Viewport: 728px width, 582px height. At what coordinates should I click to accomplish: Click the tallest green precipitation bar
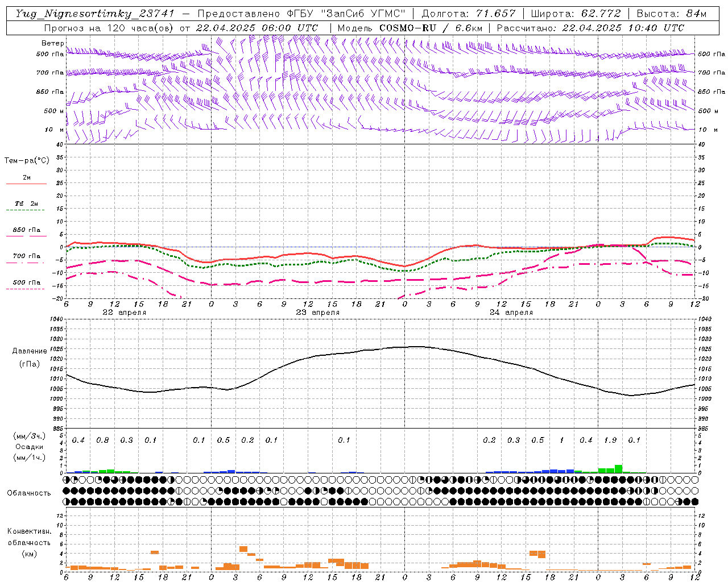[618, 469]
